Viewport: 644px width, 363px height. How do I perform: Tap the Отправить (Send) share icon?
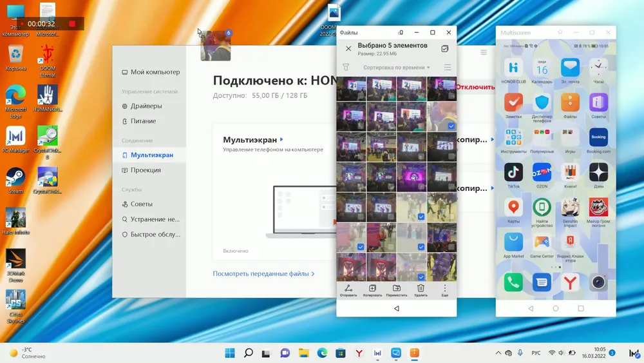[x=348, y=289]
